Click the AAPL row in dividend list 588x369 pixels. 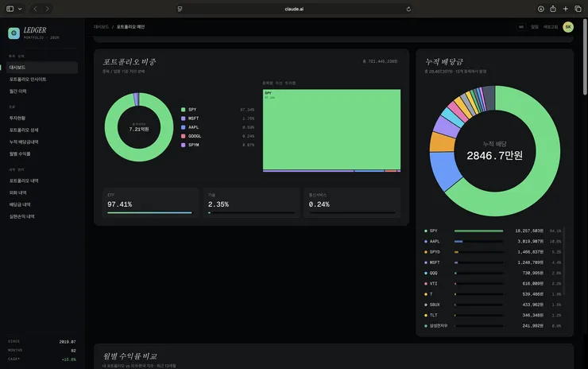point(493,242)
